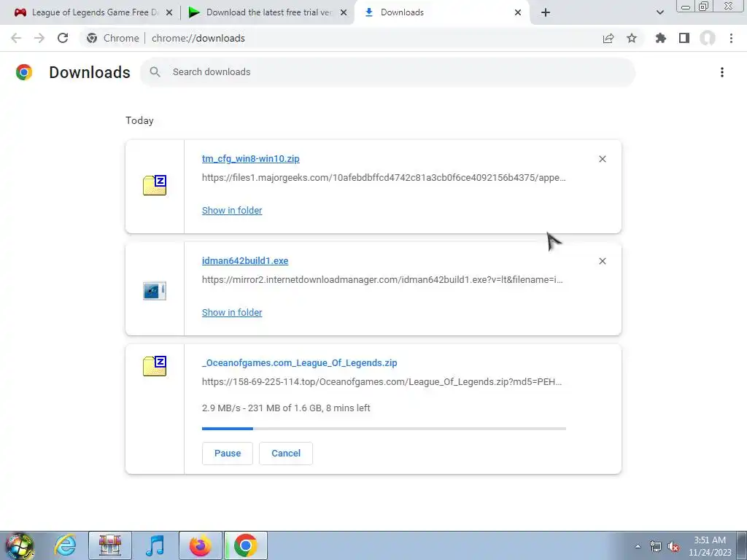Show tm_cfg_win8-win10.zip in folder
Image resolution: width=747 pixels, height=560 pixels.
[232, 211]
